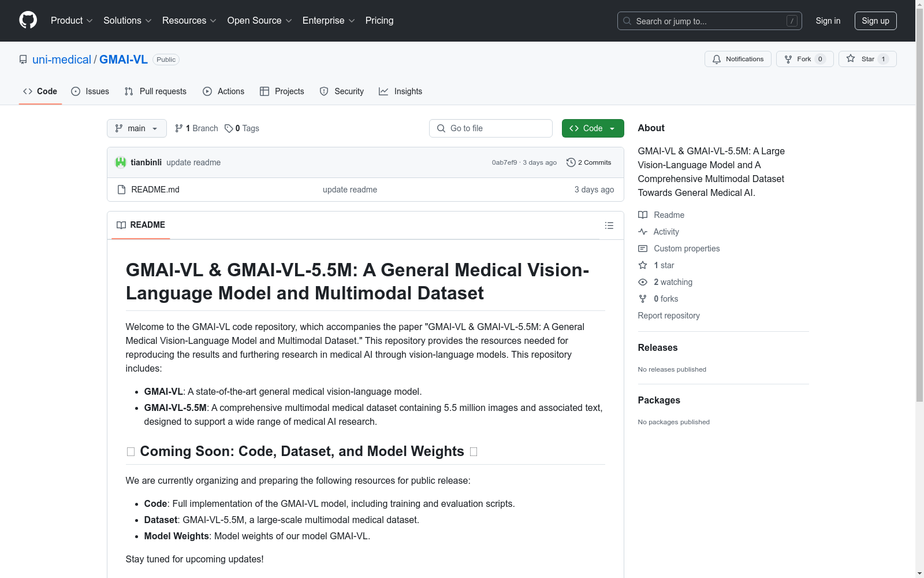Screen dimensions: 924x578
Task: Focus the Search or jump to field
Action: [709, 21]
